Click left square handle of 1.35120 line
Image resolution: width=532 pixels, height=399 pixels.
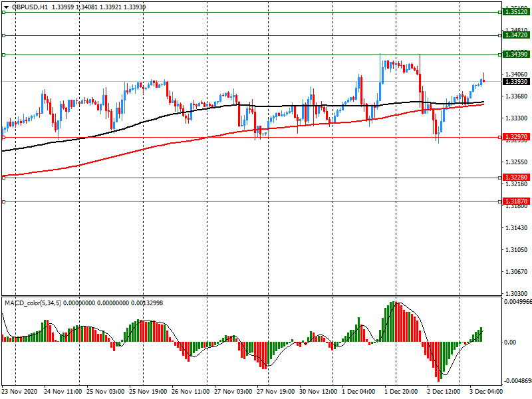(3, 13)
